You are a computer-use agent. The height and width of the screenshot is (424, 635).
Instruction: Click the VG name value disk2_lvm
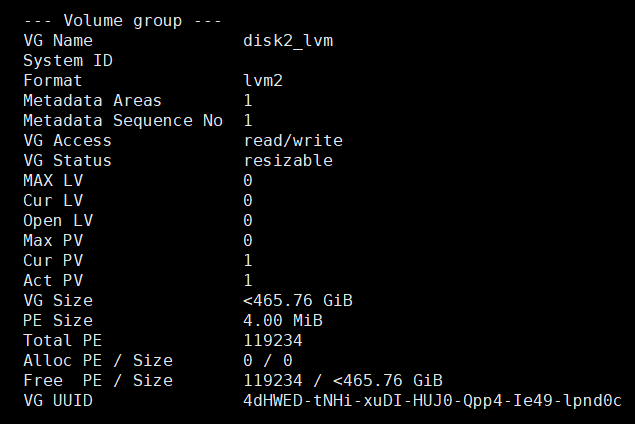pyautogui.click(x=288, y=40)
